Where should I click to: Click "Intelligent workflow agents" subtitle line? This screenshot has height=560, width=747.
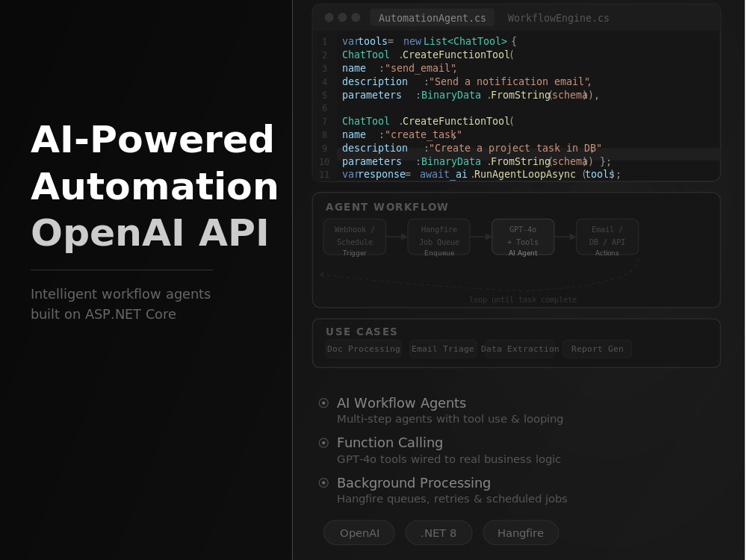point(120,294)
